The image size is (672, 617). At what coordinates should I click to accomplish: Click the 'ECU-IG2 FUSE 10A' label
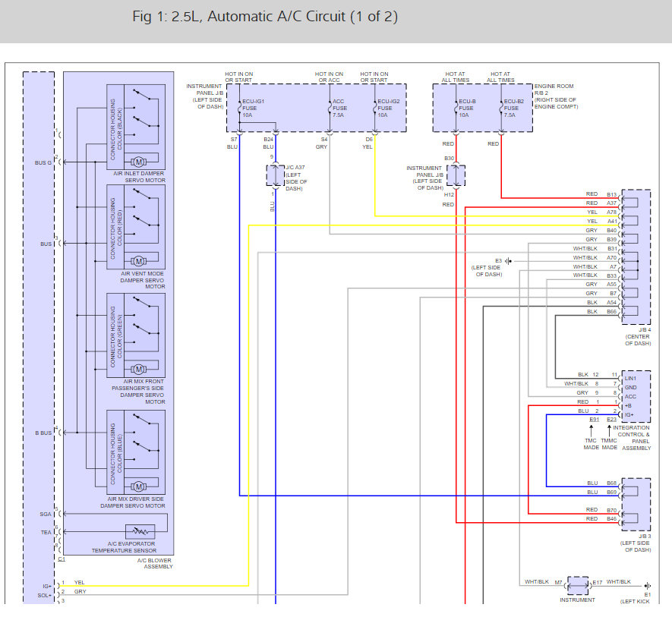[x=388, y=109]
